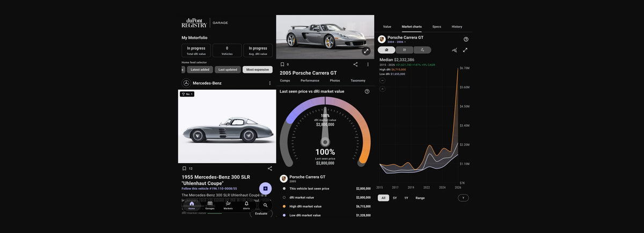Toggle the Y axis button
644x233 pixels.
(463, 198)
